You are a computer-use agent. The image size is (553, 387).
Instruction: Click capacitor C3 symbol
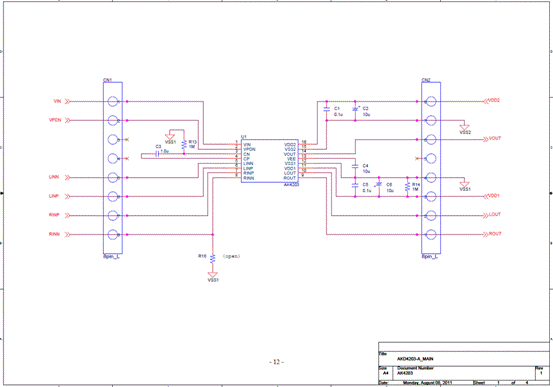[157, 154]
